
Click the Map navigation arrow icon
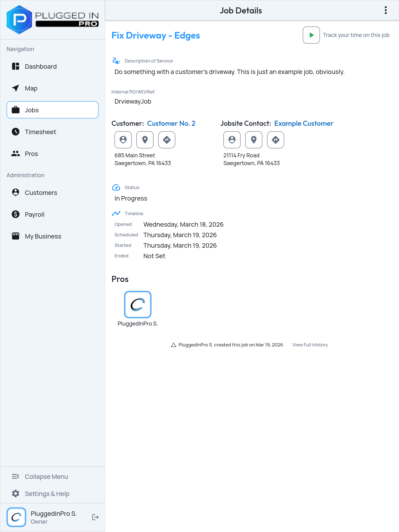pyautogui.click(x=16, y=88)
